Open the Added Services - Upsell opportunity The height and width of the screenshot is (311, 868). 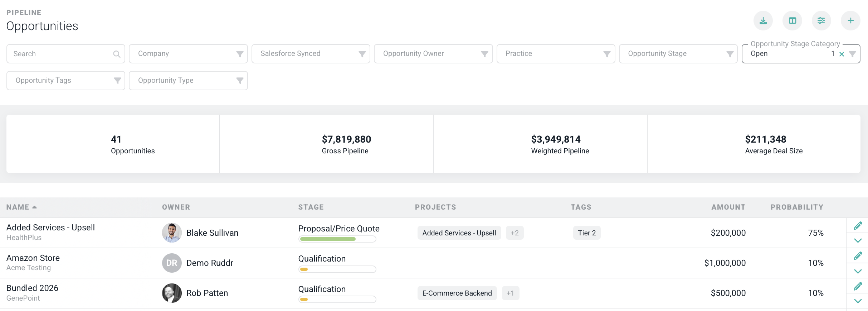pyautogui.click(x=50, y=228)
